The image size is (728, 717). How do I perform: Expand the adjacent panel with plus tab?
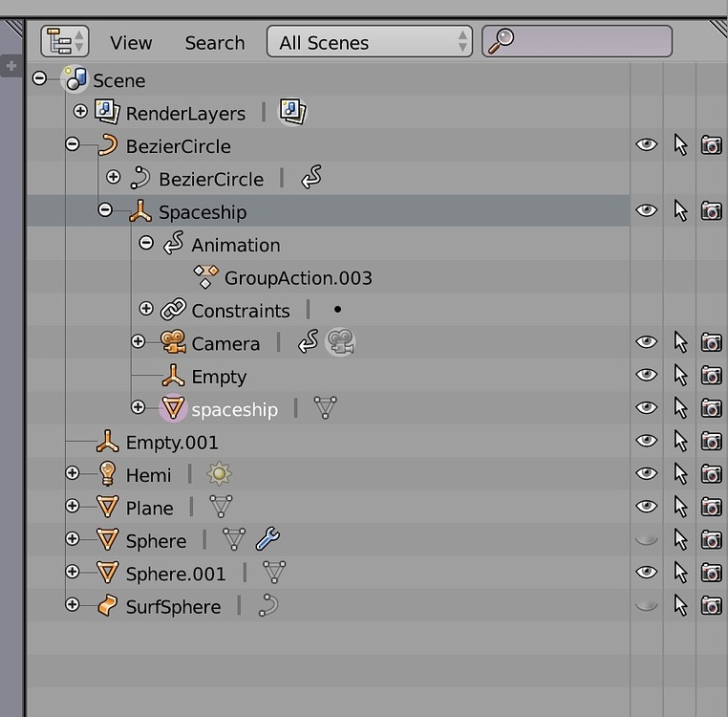point(11,66)
